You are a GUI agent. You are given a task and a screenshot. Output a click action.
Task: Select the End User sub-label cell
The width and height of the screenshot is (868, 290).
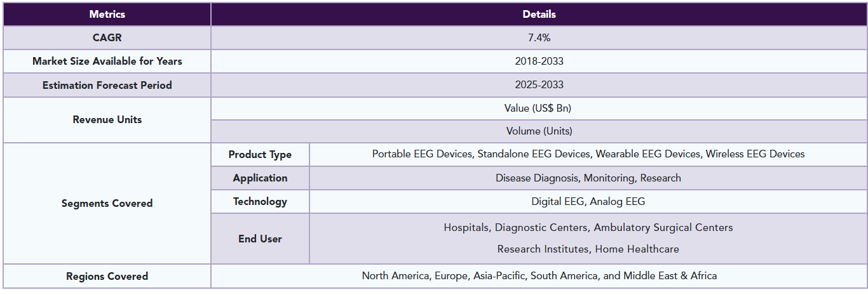[260, 239]
